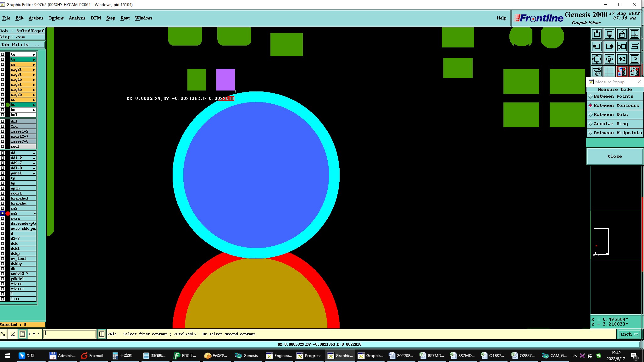Click the exclamation mark icon by XY field
Viewport: 644px width, 362px height.
click(102, 334)
